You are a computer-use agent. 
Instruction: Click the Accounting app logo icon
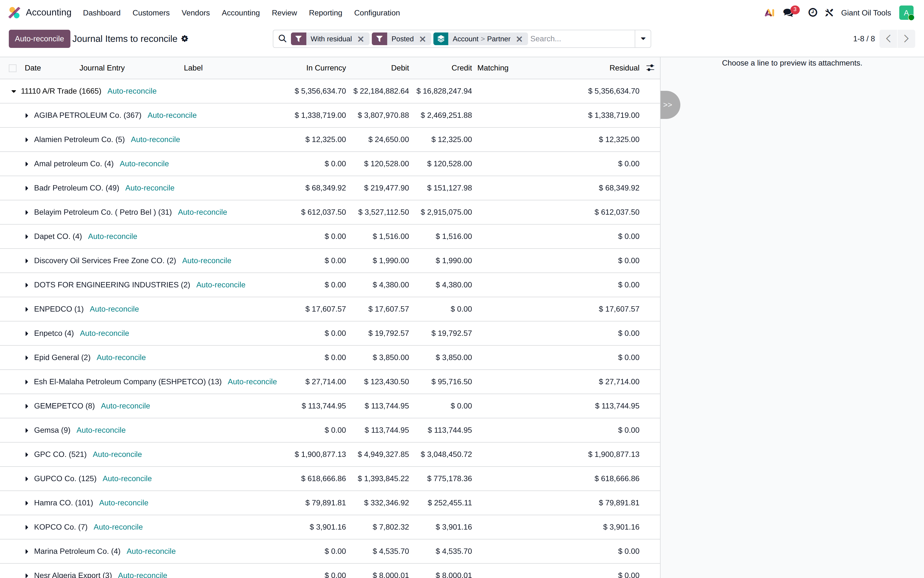(14, 13)
